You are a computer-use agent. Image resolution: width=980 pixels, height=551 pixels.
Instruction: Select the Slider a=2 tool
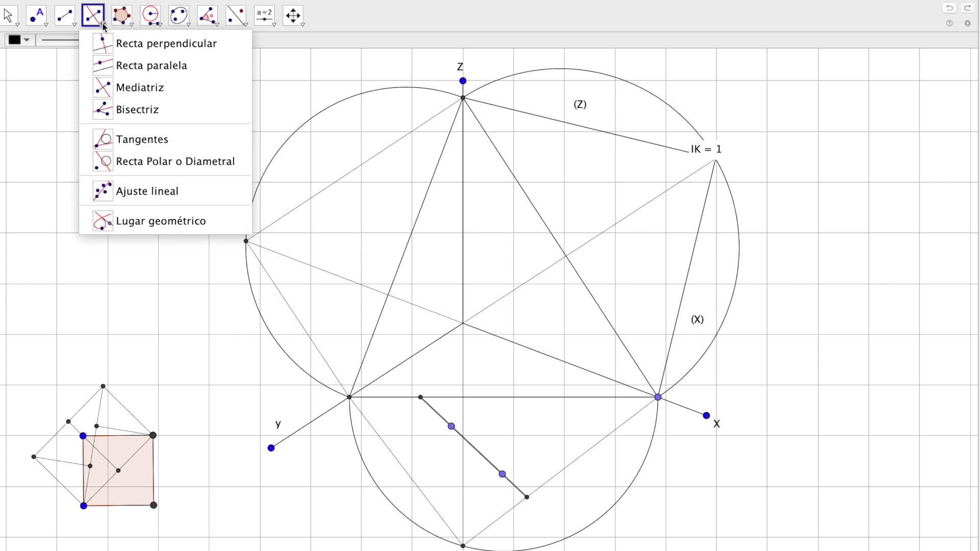264,15
